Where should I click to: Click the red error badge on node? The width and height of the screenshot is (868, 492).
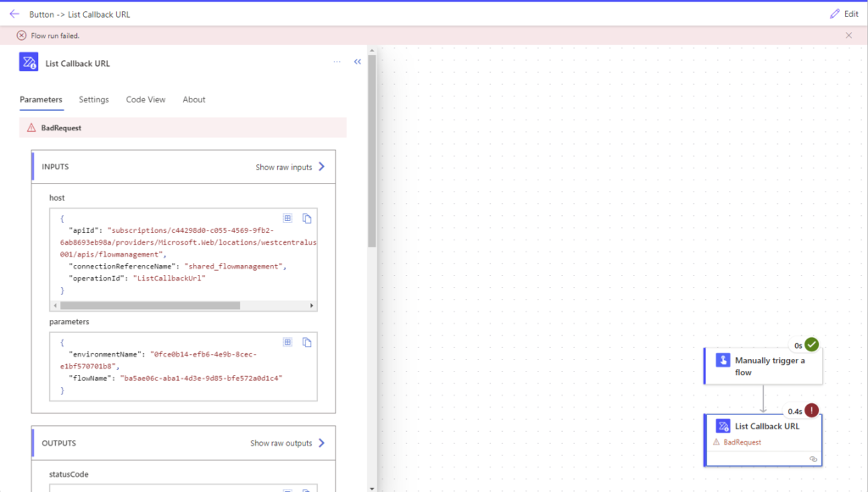811,410
